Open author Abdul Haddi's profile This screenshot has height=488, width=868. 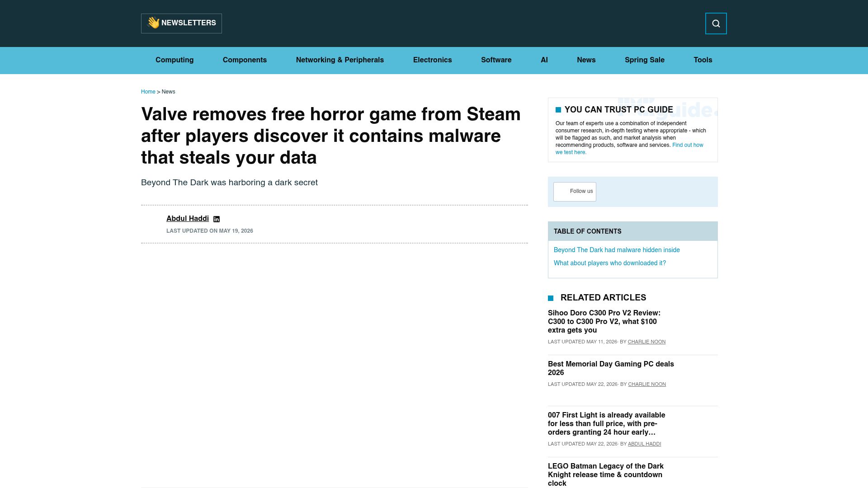188,219
